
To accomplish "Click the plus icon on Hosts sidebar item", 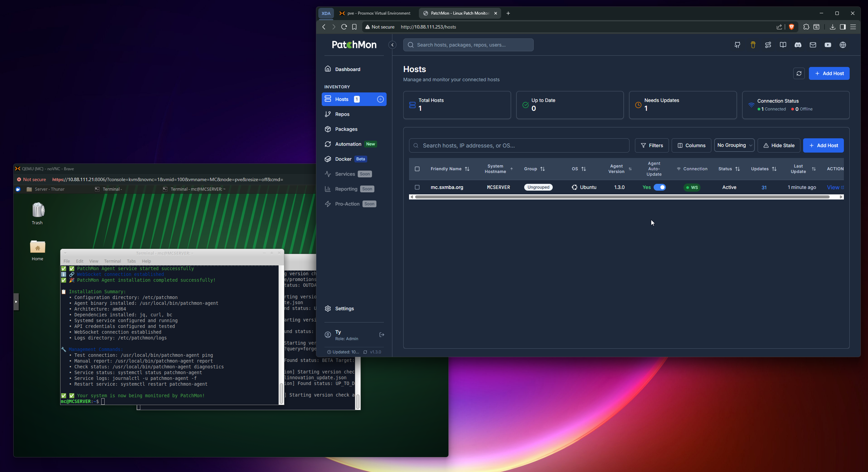I will click(380, 99).
